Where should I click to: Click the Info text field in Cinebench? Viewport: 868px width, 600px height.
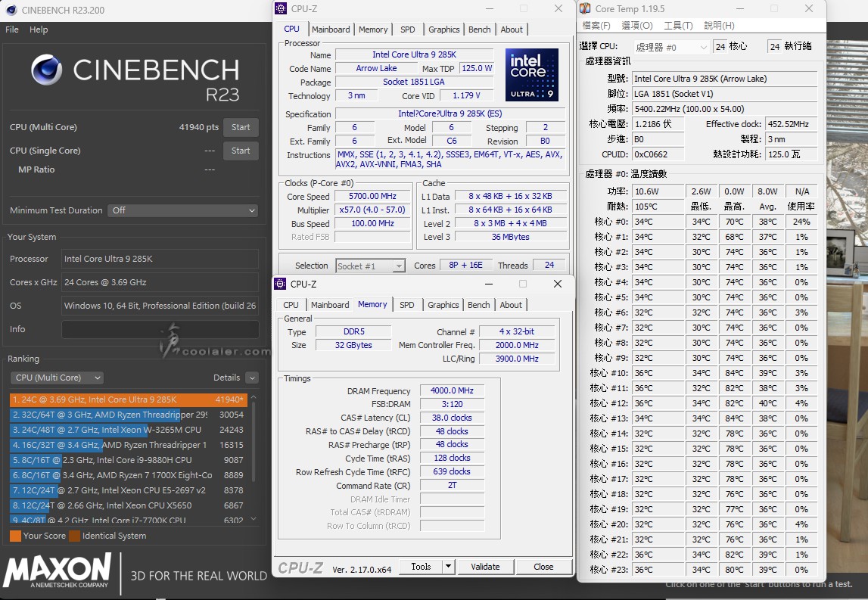[160, 329]
